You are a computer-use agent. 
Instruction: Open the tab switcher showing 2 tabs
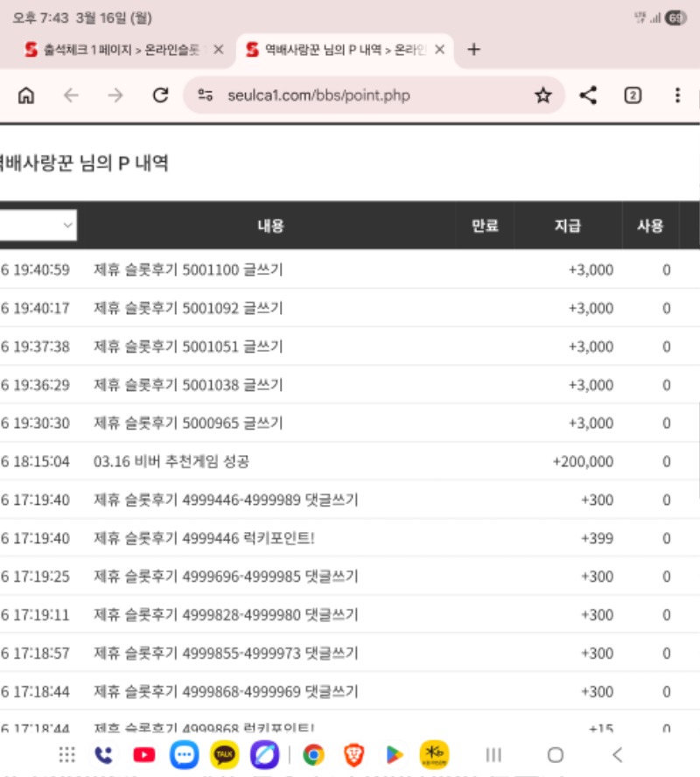pyautogui.click(x=633, y=95)
